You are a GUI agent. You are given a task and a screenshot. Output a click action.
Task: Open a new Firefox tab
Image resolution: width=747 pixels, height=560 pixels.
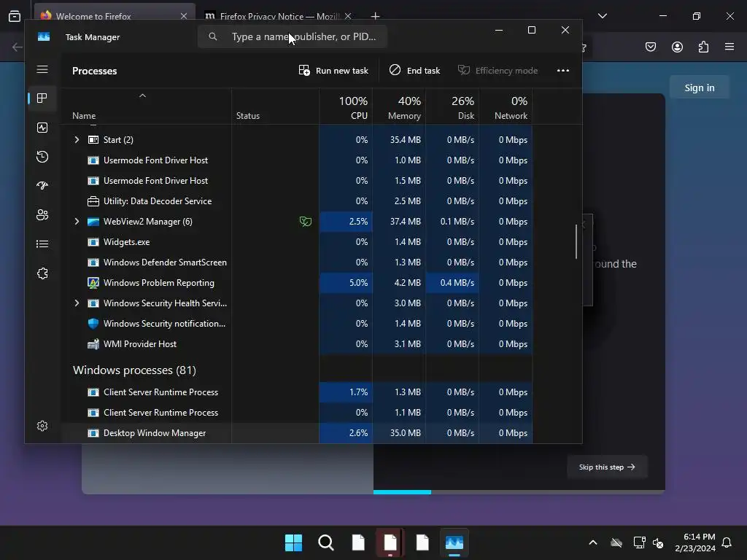pos(376,16)
